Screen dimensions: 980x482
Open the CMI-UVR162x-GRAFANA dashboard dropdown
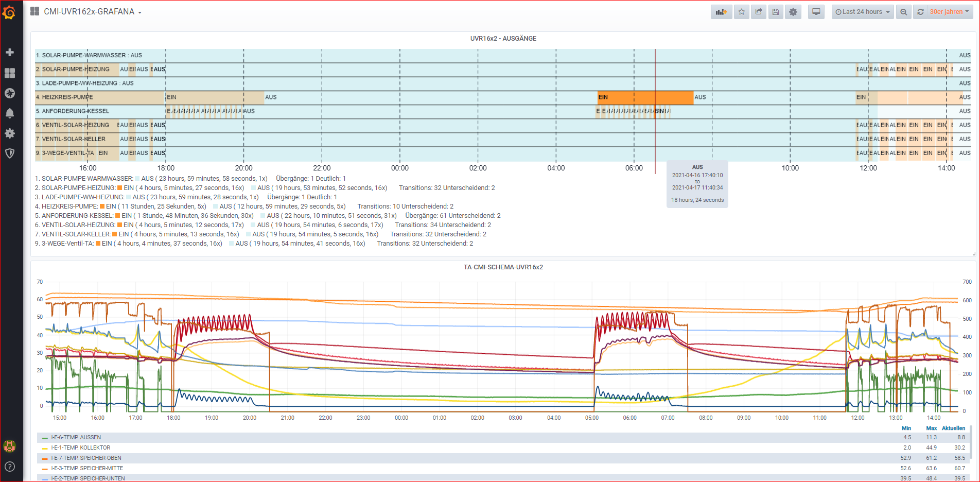click(x=92, y=12)
